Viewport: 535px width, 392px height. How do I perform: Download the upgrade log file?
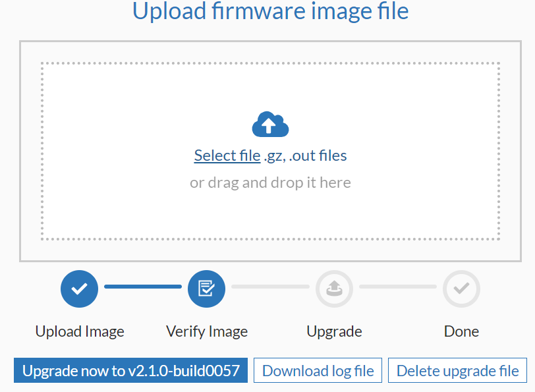pos(318,370)
